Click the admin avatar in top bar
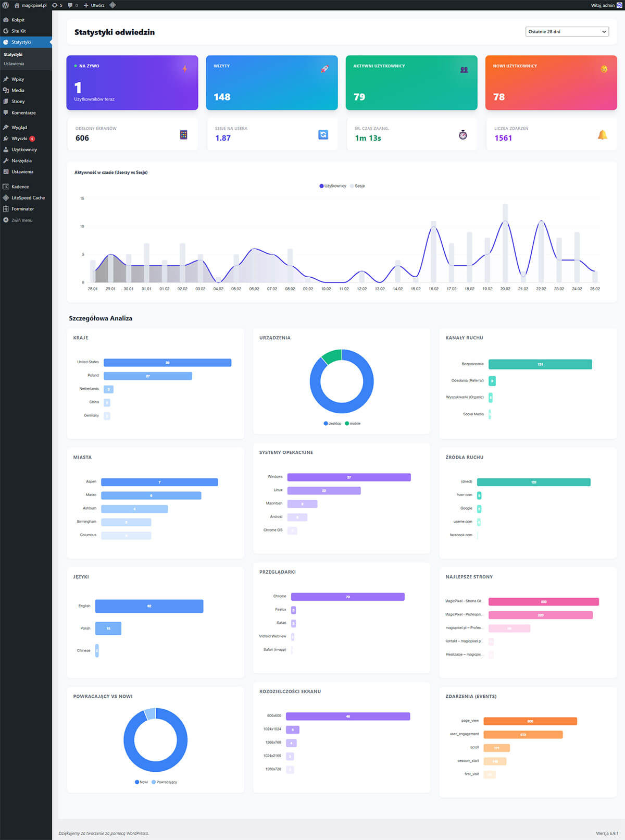The width and height of the screenshot is (625, 840). click(619, 5)
